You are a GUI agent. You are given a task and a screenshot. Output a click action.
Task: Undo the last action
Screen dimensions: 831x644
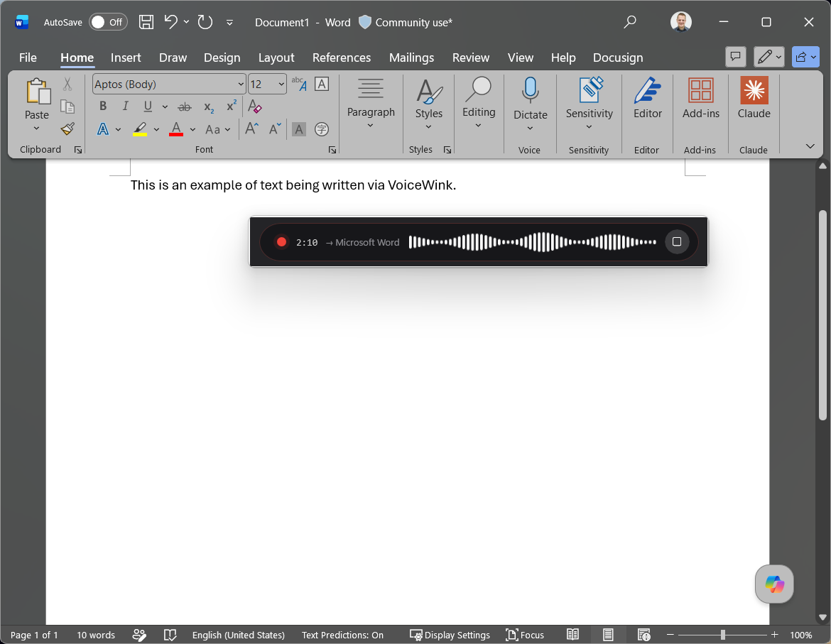pos(170,22)
